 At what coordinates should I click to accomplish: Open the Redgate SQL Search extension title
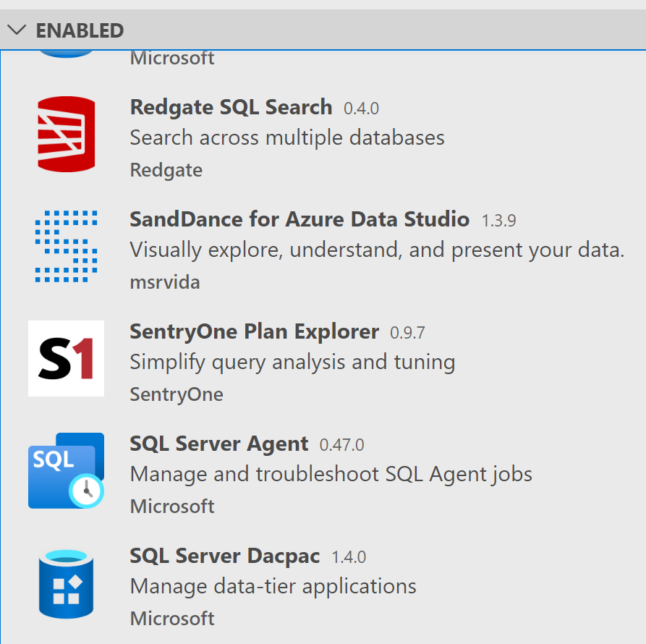point(231,107)
